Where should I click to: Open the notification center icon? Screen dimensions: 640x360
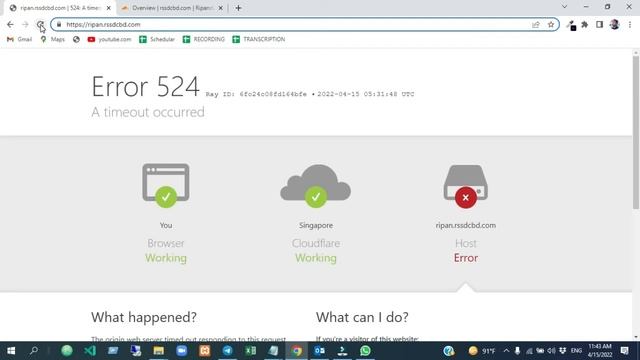point(624,351)
